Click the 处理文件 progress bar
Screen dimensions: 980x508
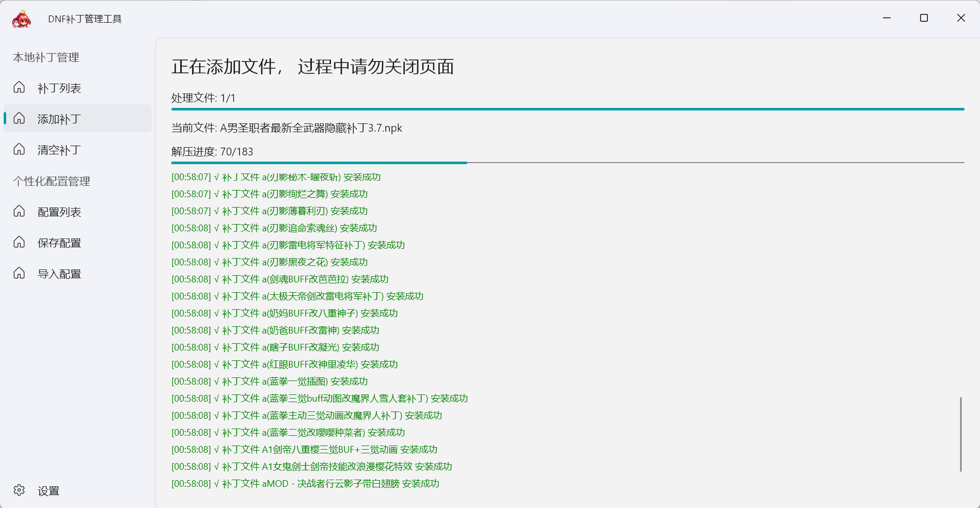point(567,109)
